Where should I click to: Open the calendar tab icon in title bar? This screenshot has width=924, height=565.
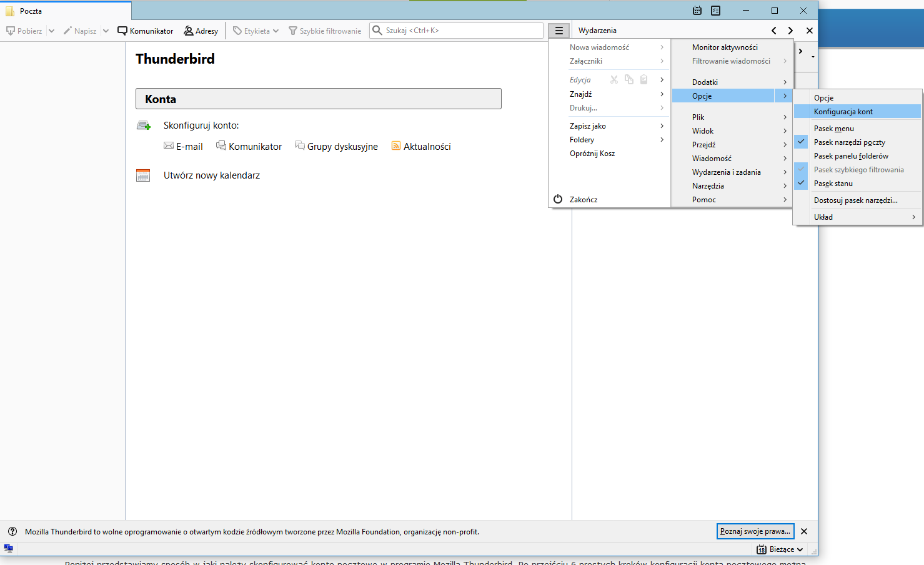pyautogui.click(x=697, y=11)
